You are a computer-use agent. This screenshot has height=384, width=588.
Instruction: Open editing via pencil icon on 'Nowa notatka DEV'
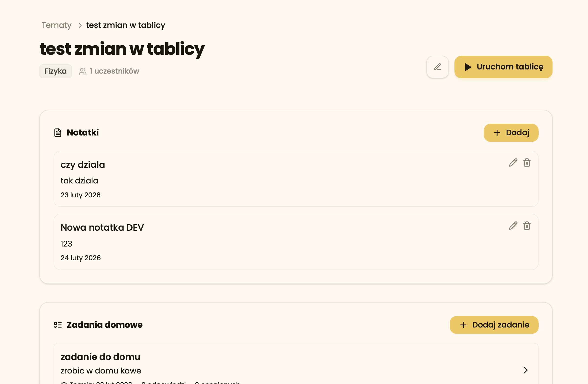[513, 226]
